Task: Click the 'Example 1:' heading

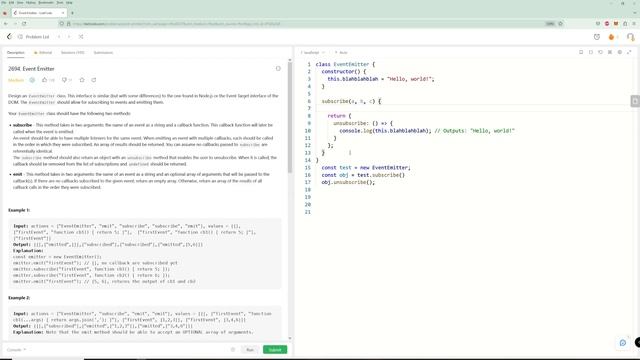Action: 19,210
